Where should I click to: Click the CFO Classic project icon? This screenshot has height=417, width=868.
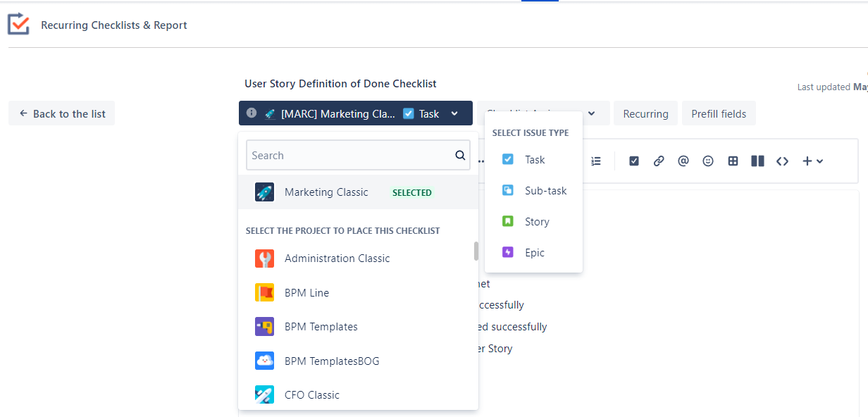pyautogui.click(x=264, y=395)
